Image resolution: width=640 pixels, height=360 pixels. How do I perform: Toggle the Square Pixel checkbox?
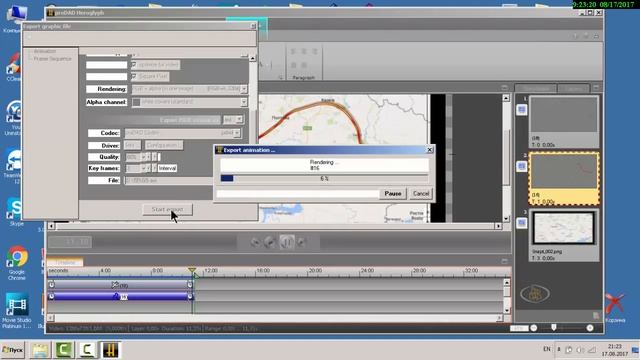point(133,76)
